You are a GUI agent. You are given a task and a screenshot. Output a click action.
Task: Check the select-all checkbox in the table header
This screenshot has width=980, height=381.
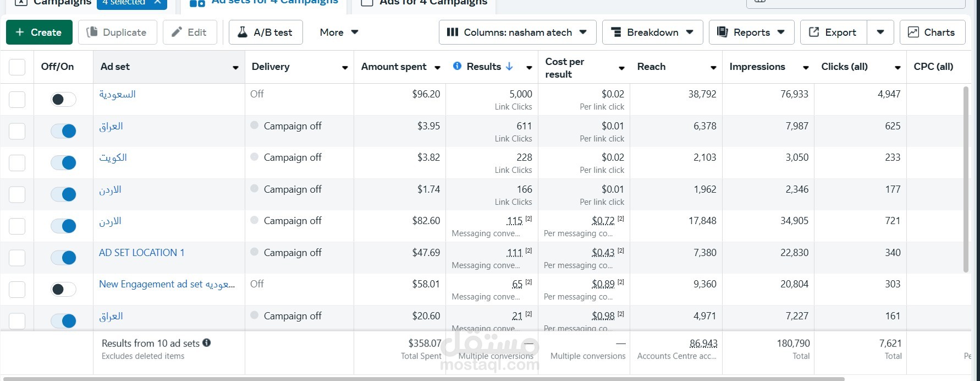[17, 67]
